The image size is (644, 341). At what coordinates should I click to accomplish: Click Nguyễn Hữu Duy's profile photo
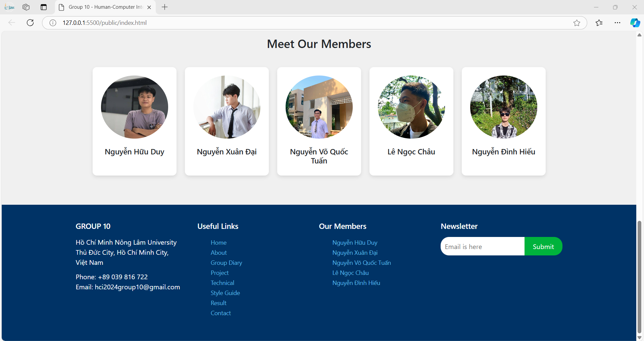(x=135, y=107)
